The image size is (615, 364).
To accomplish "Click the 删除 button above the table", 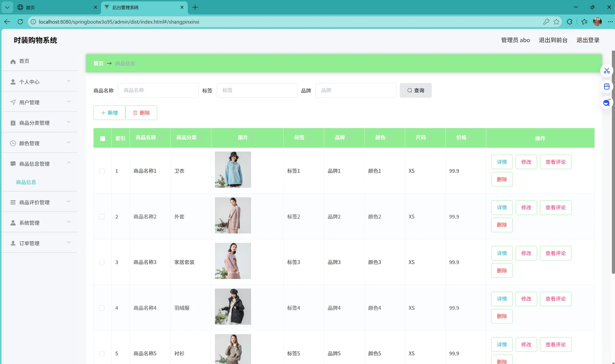I will [x=141, y=113].
